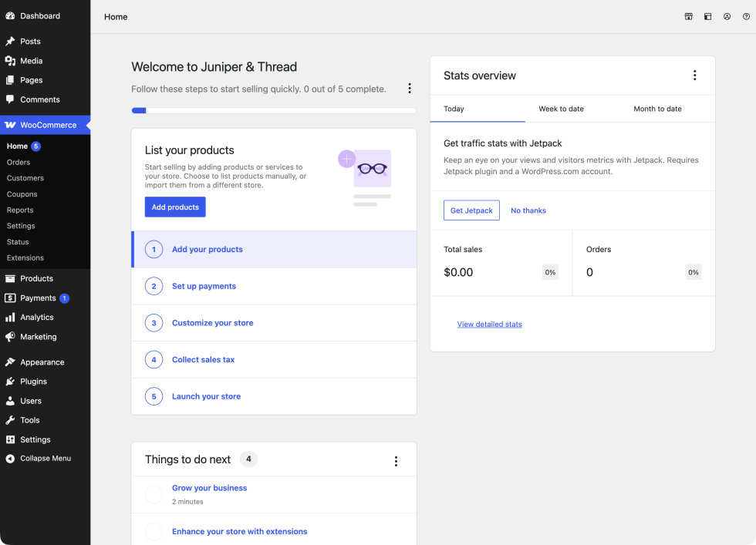
Task: Click the 'Get traffic stats with Jetpack' heading
Action: pyautogui.click(x=502, y=143)
